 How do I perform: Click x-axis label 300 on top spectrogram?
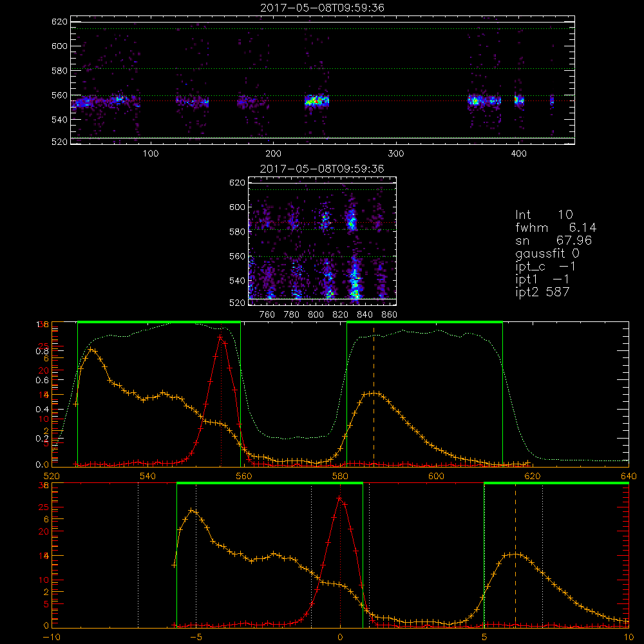pos(396,154)
